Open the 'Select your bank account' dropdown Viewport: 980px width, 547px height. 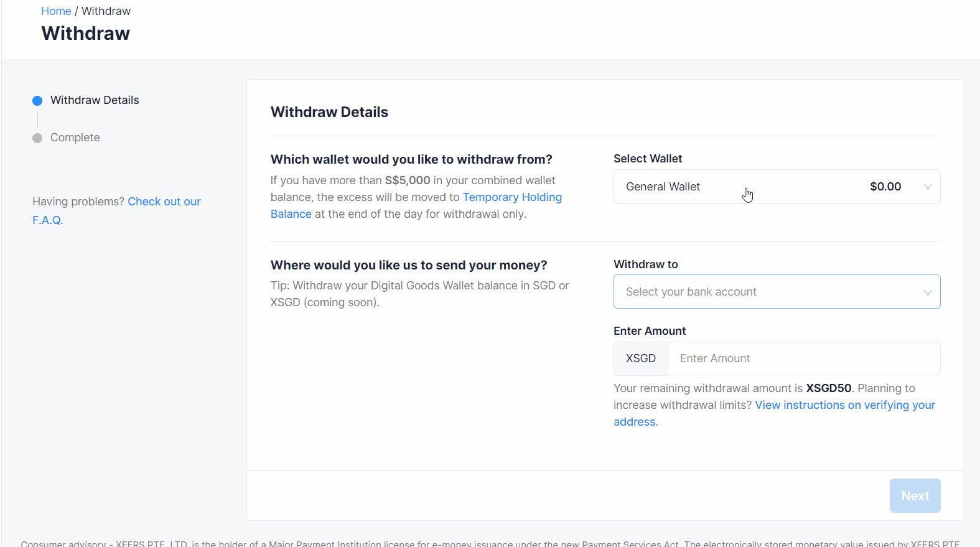click(777, 292)
